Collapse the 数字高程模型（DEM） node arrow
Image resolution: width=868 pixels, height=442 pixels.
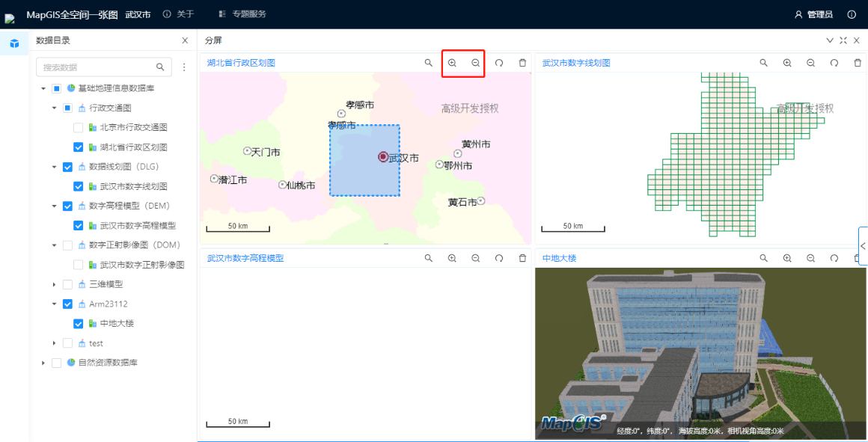coord(54,206)
